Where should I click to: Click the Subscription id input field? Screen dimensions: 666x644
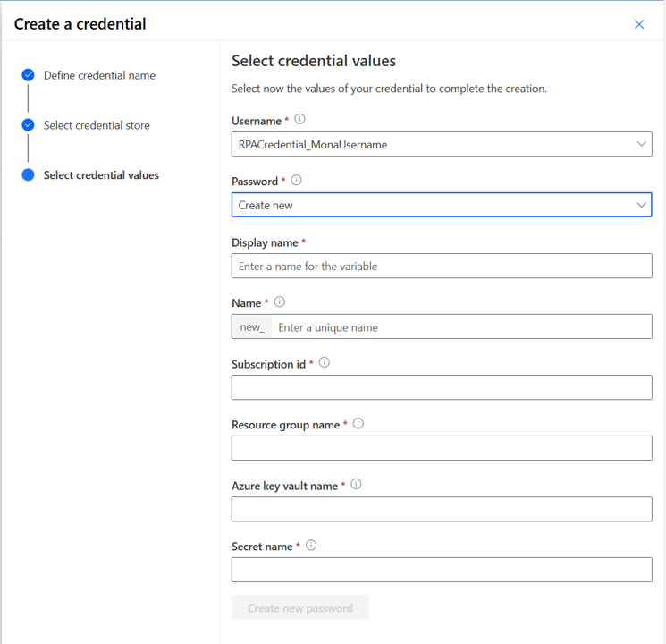click(x=442, y=387)
